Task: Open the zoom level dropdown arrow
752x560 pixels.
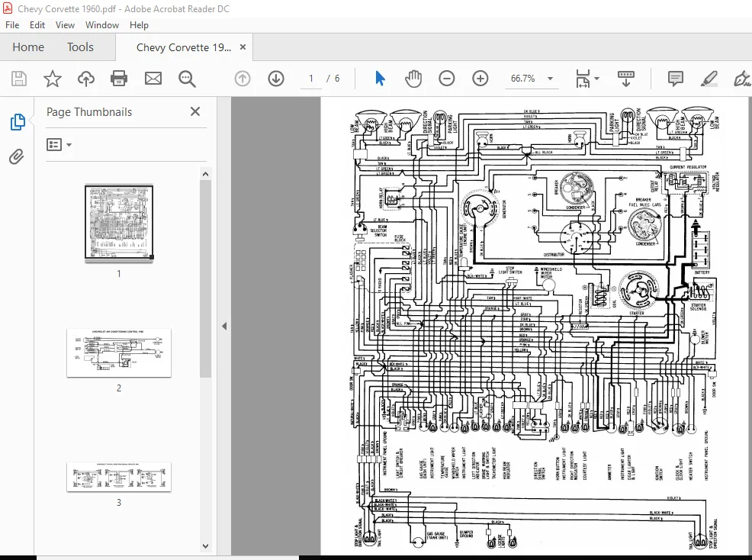Action: [x=550, y=79]
